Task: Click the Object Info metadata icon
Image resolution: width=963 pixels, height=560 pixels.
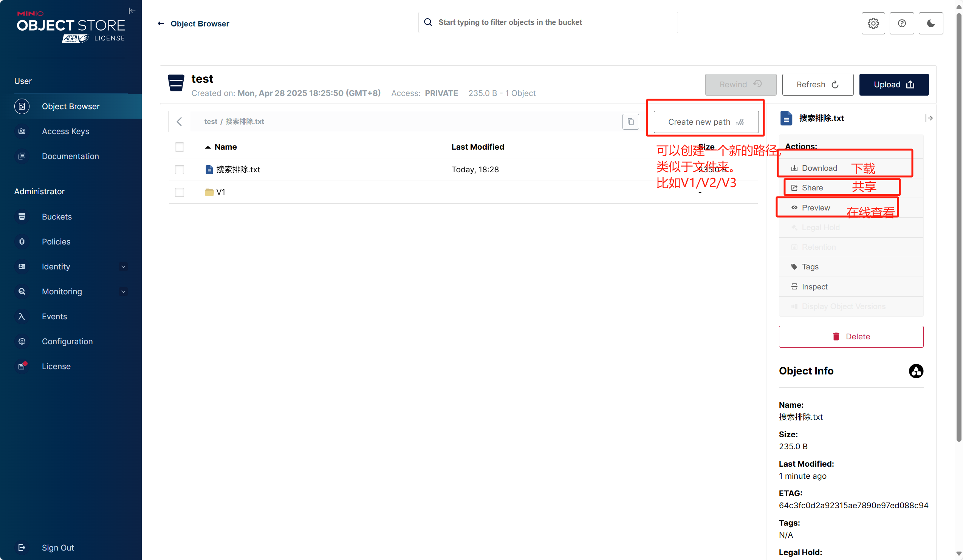Action: tap(916, 371)
